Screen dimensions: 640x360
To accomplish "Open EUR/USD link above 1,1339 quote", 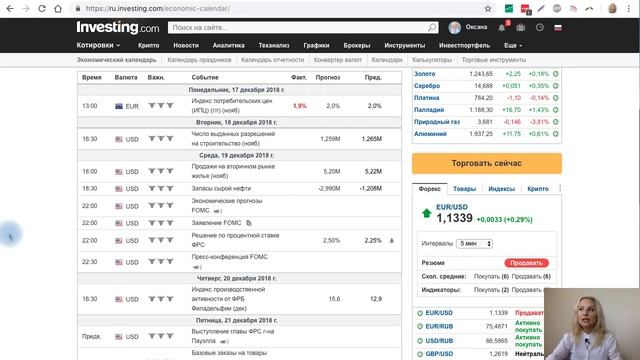I will click(x=452, y=207).
